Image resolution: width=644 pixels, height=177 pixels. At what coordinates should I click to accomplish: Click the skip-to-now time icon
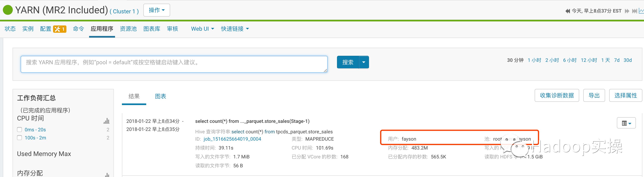(634, 11)
